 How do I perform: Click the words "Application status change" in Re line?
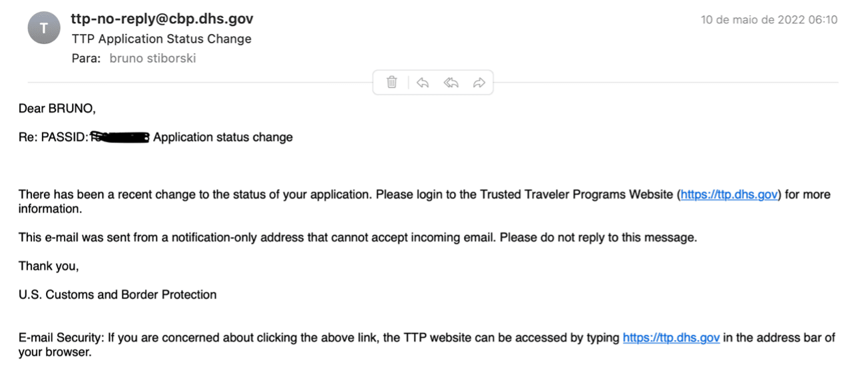coord(223,138)
